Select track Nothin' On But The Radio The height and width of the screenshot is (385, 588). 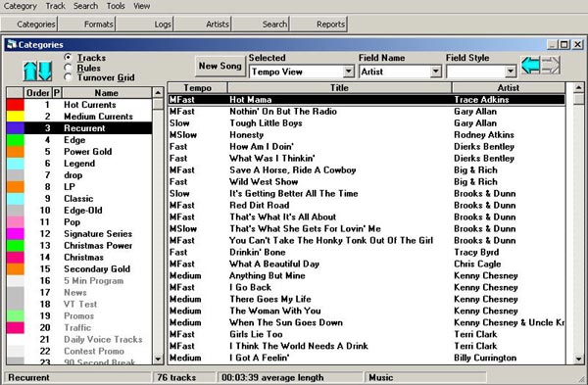tap(367, 112)
